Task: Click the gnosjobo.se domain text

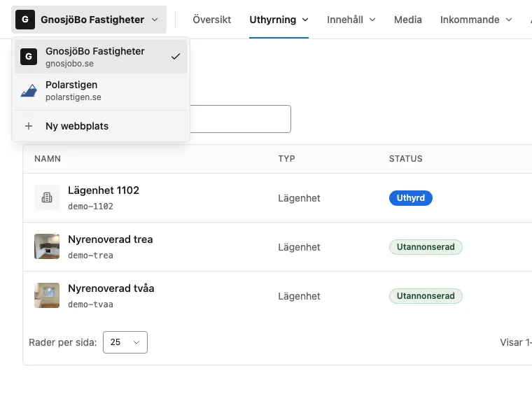Action: coord(69,64)
